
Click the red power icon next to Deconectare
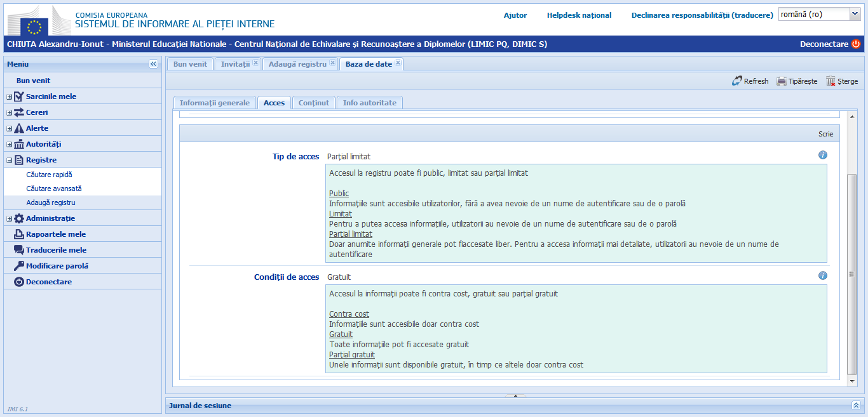click(855, 44)
